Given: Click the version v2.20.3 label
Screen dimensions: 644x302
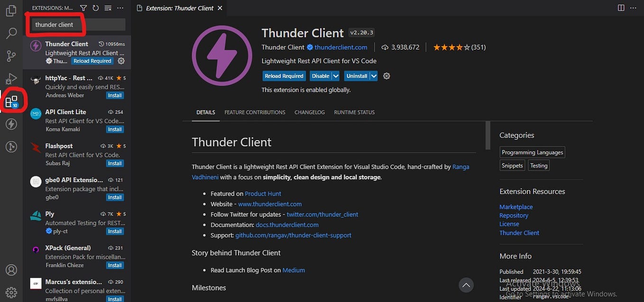Looking at the screenshot, I should [361, 33].
